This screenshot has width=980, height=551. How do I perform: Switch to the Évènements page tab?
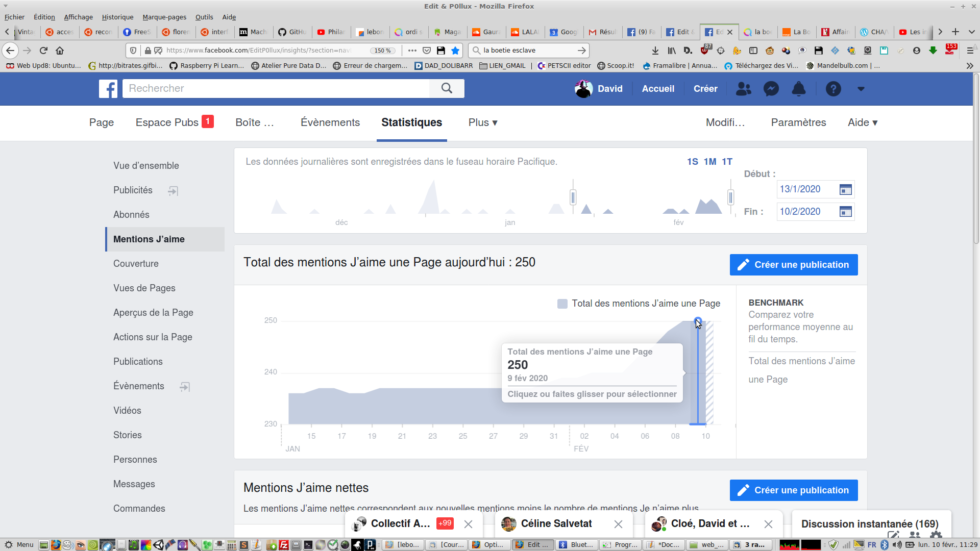[330, 122]
